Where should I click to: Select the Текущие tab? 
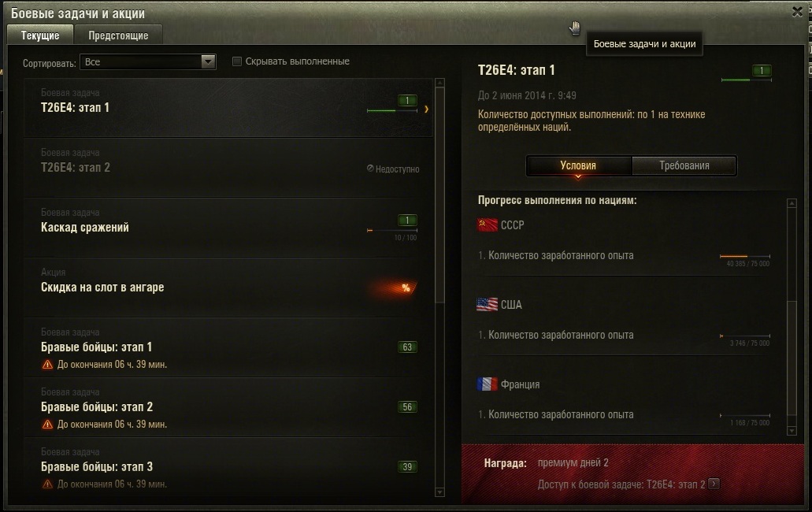40,35
